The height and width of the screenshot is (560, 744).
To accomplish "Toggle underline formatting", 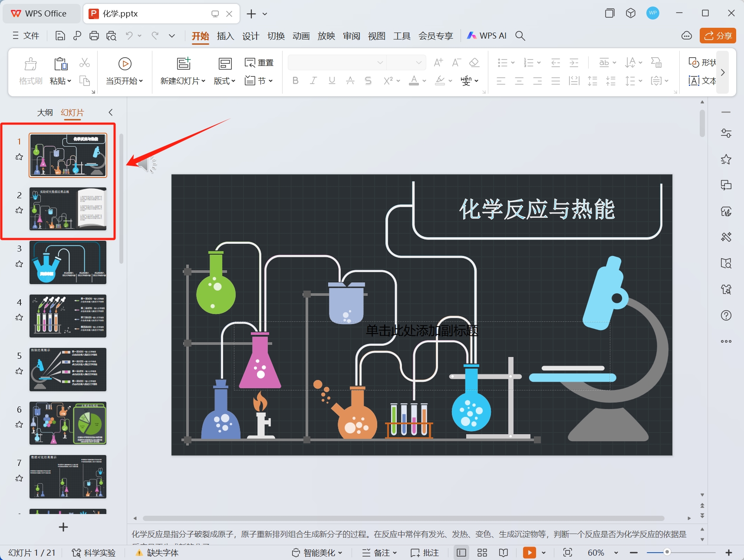I will pyautogui.click(x=331, y=81).
